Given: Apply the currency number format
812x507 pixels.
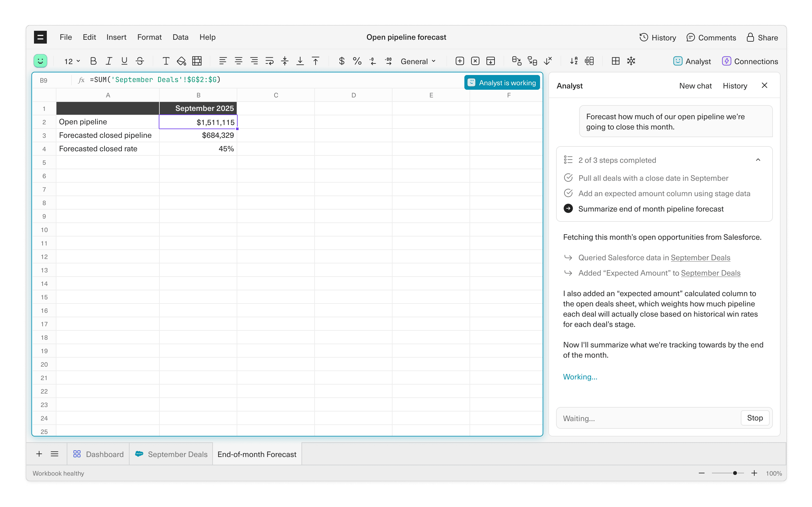Looking at the screenshot, I should coord(342,61).
